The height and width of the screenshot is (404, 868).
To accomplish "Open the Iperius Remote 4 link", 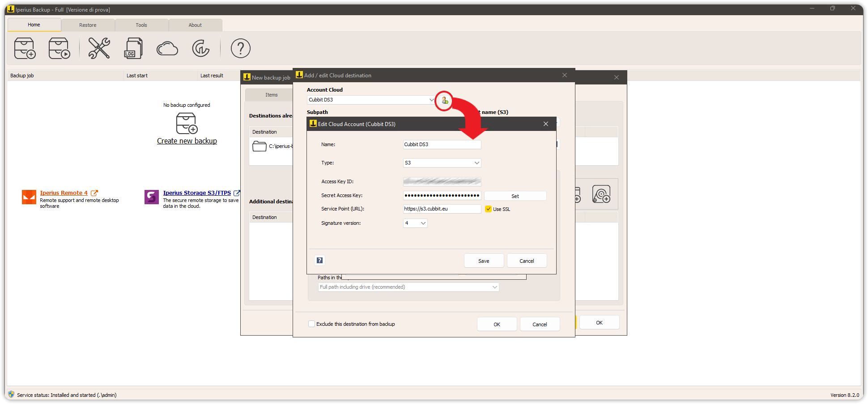I will pos(64,193).
